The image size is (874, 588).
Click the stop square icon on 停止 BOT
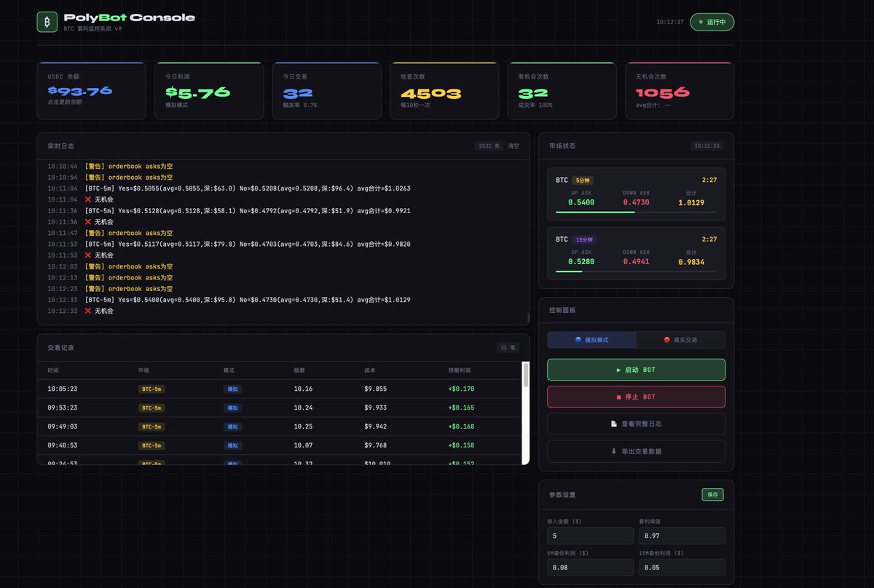coord(619,397)
